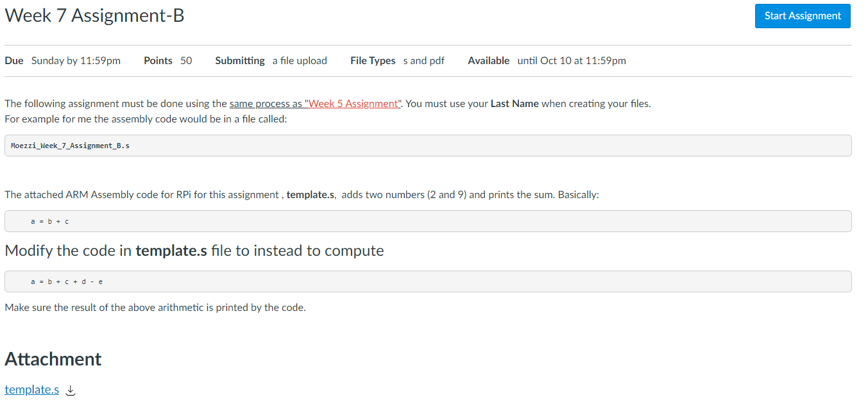Click the "Modify the code in template.s" heading

click(194, 251)
